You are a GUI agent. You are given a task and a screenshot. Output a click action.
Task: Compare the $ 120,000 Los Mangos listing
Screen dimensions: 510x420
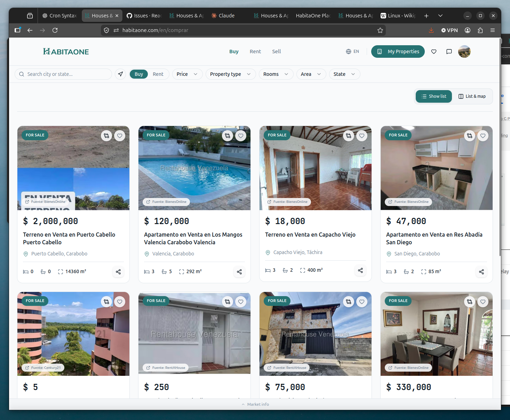point(228,136)
